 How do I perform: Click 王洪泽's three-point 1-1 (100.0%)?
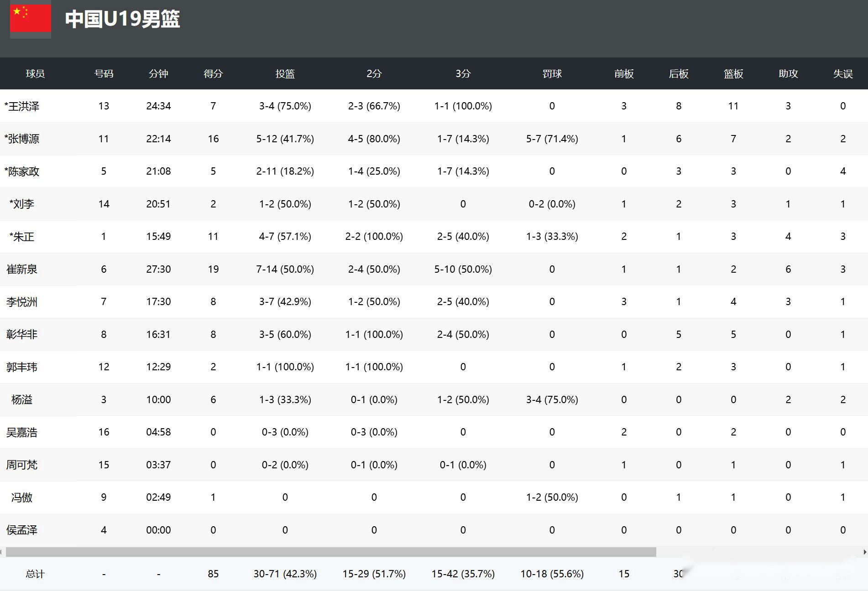(463, 106)
